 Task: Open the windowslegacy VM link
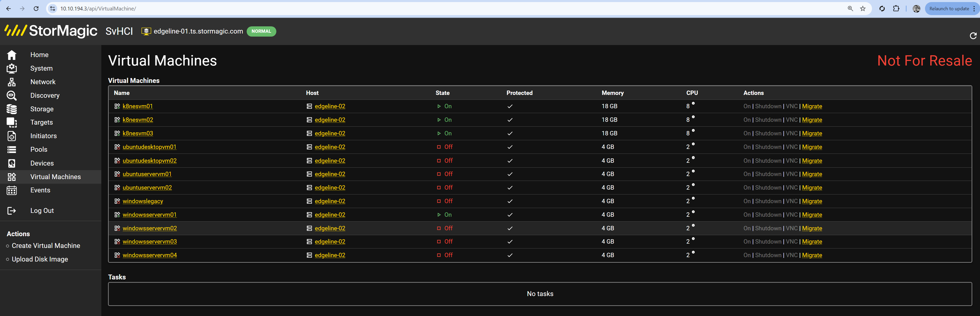pos(143,201)
